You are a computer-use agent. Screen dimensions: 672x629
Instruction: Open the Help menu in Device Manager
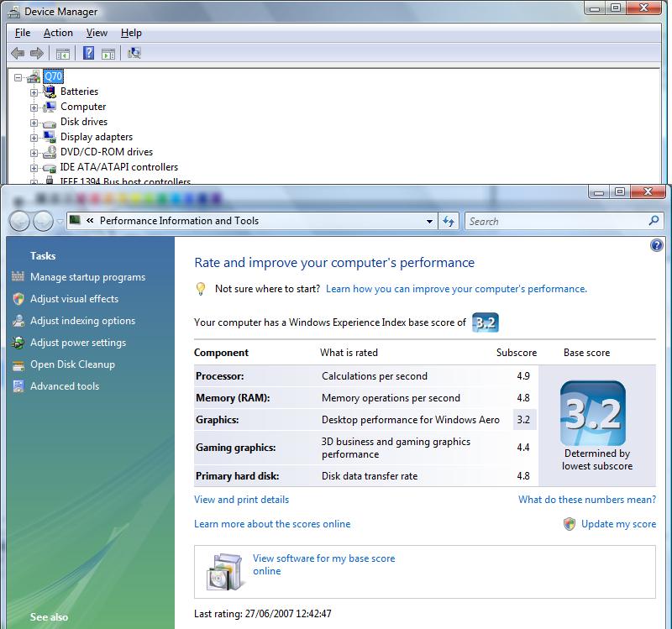tap(131, 33)
